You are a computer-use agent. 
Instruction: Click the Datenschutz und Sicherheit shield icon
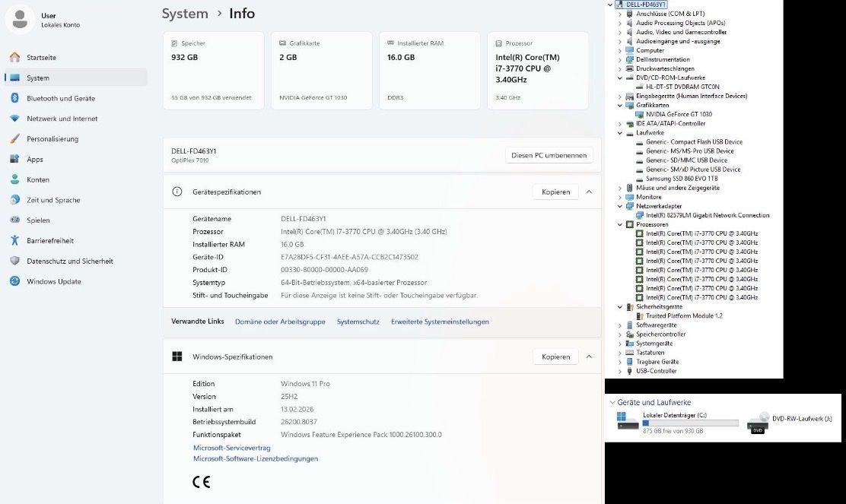(15, 261)
